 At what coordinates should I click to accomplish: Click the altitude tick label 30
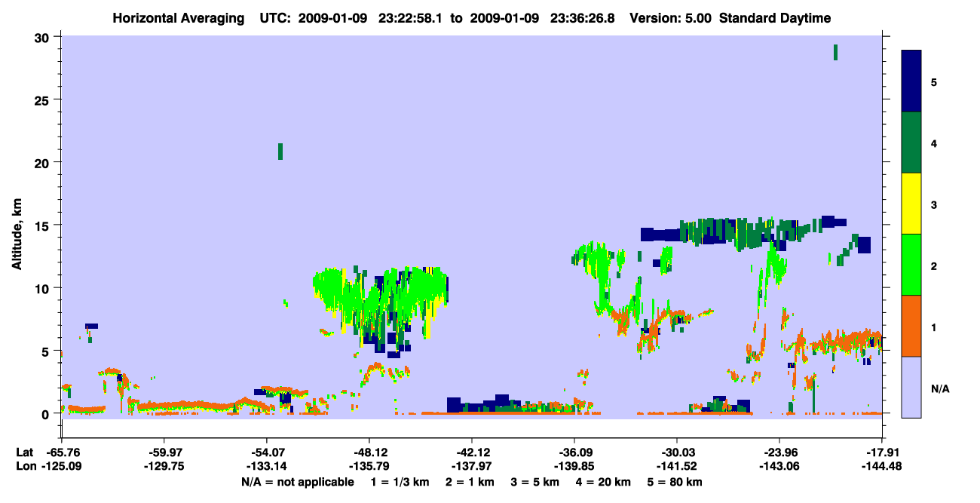(x=44, y=37)
